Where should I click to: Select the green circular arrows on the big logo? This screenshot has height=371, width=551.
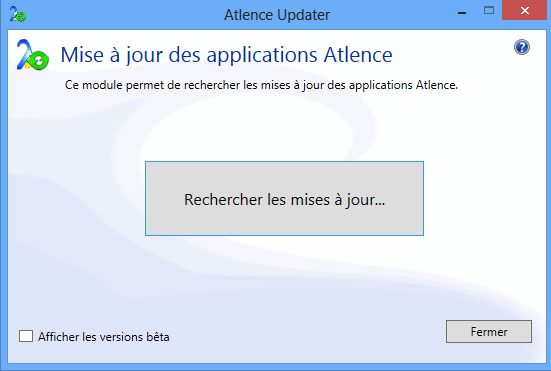pos(39,60)
